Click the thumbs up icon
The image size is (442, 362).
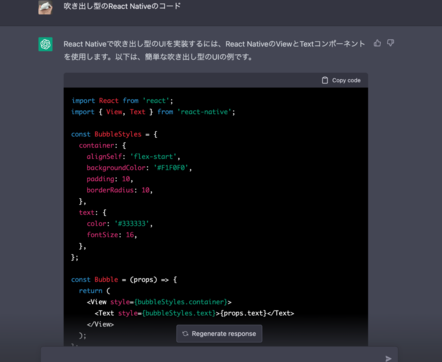click(377, 43)
